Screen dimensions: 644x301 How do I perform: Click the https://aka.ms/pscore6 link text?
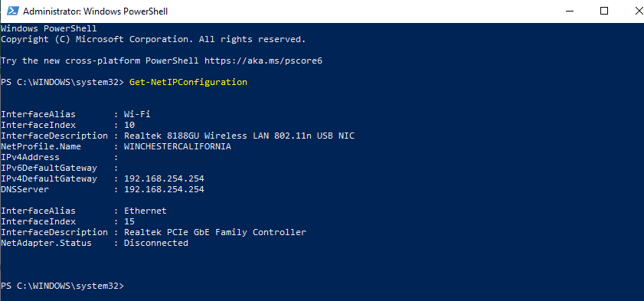tap(263, 61)
